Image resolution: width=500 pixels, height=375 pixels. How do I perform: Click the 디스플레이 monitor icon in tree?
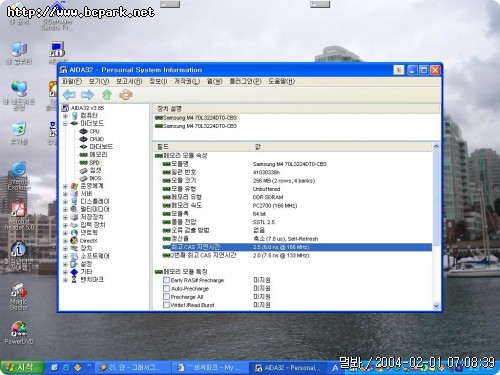pos(74,201)
